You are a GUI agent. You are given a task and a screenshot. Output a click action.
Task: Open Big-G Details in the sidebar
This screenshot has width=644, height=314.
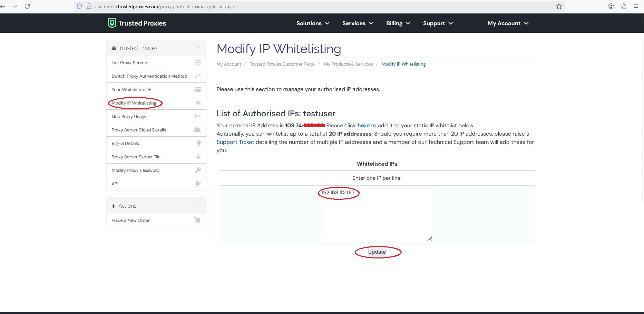156,143
